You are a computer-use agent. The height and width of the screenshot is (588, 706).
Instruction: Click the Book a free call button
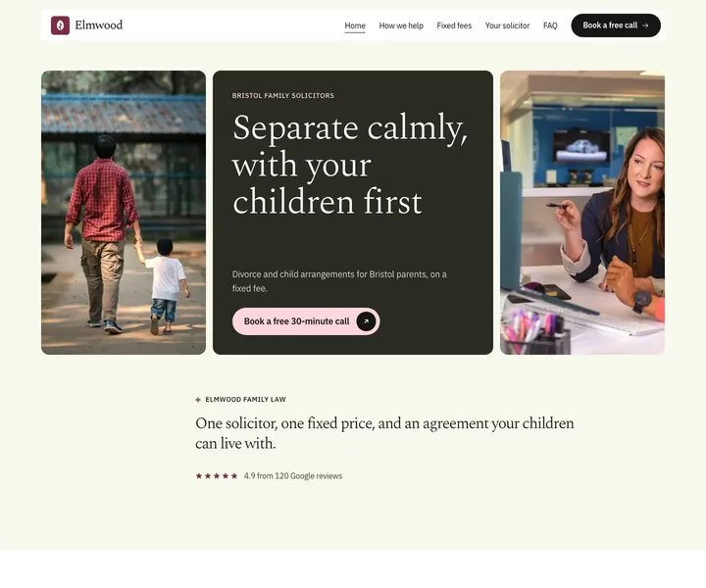pyautogui.click(x=616, y=25)
